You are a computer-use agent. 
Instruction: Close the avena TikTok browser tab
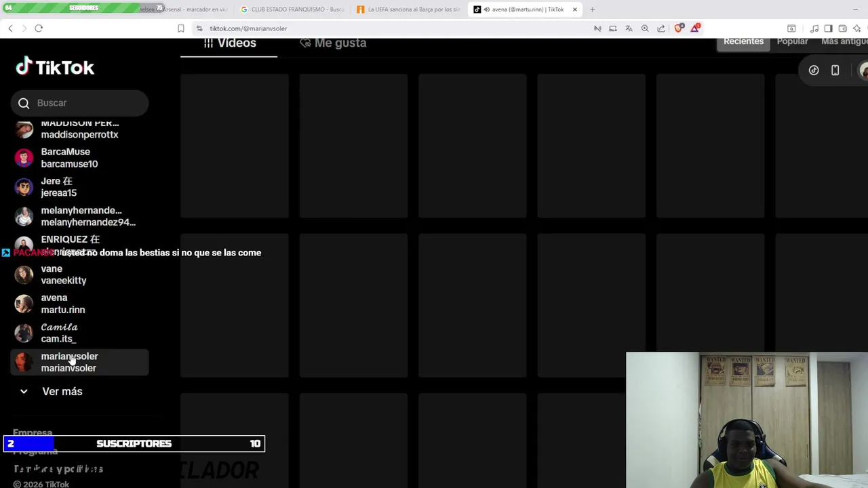point(574,9)
